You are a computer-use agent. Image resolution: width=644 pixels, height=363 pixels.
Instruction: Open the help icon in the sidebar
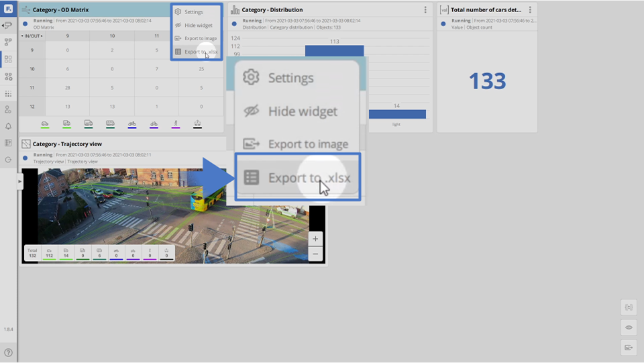click(x=8, y=352)
